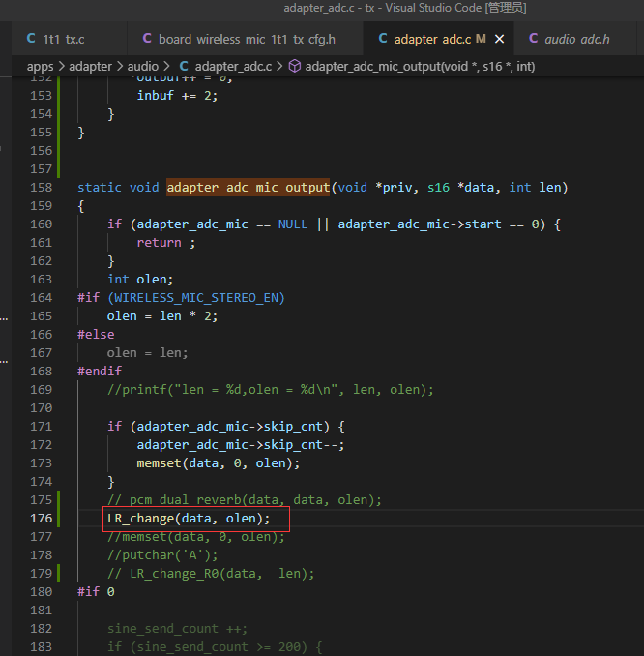
Task: Click the C icon on the adapter_adc.c tab
Action: pyautogui.click(x=383, y=38)
